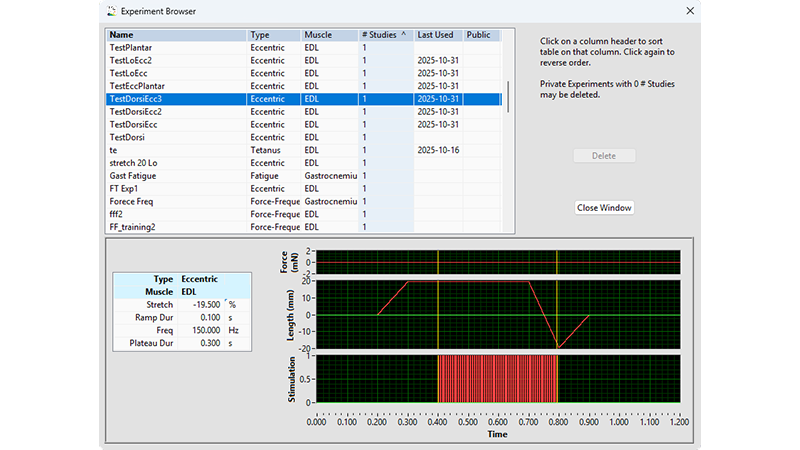
Task: Sort by Last Used column header
Action: coord(436,35)
